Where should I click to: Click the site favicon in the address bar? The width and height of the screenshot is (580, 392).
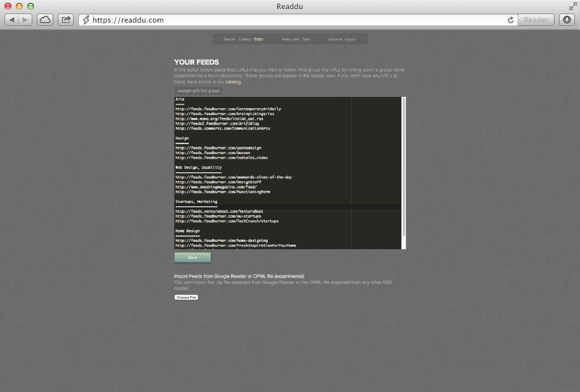[x=86, y=20]
